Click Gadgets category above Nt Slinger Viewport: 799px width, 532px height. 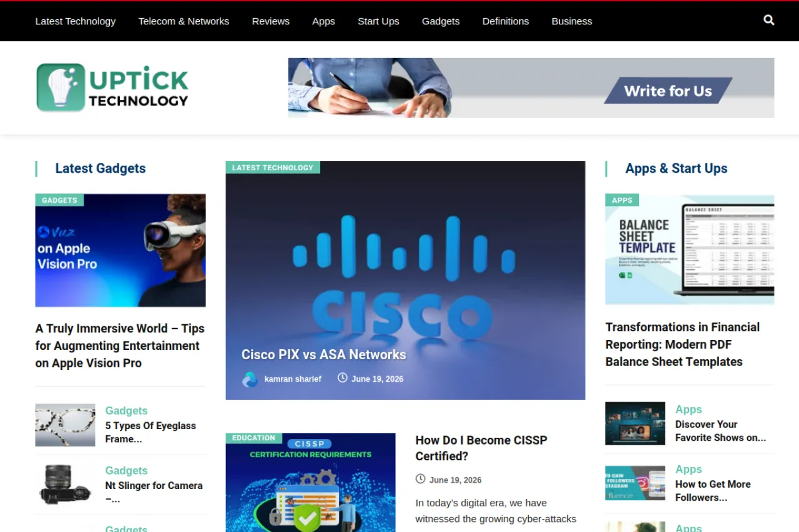click(127, 470)
